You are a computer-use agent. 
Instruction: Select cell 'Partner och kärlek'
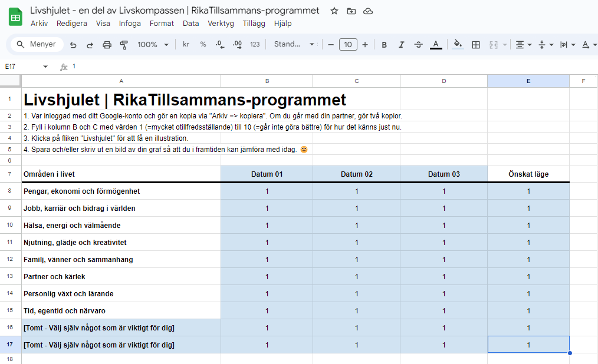click(121, 276)
